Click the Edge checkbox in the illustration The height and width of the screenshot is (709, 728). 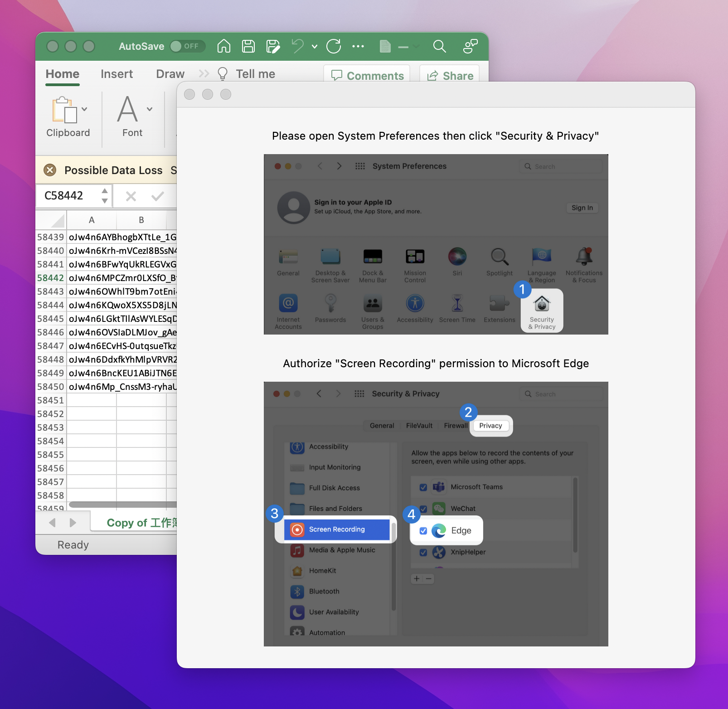pos(423,531)
